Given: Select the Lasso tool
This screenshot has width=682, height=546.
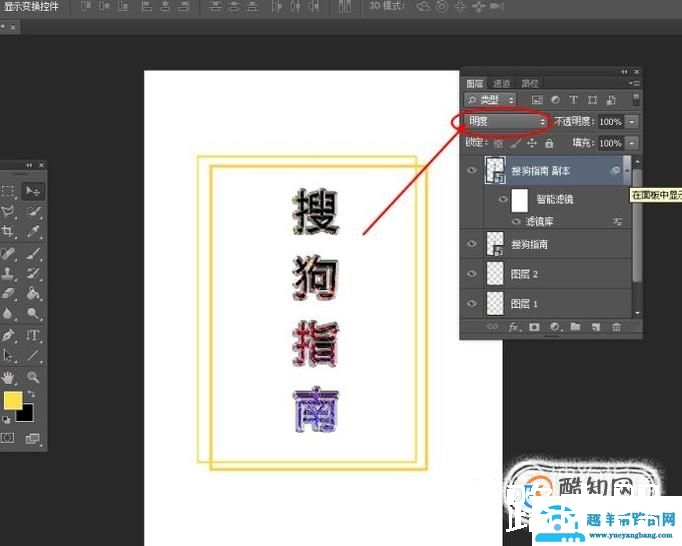Looking at the screenshot, I should [x=8, y=211].
